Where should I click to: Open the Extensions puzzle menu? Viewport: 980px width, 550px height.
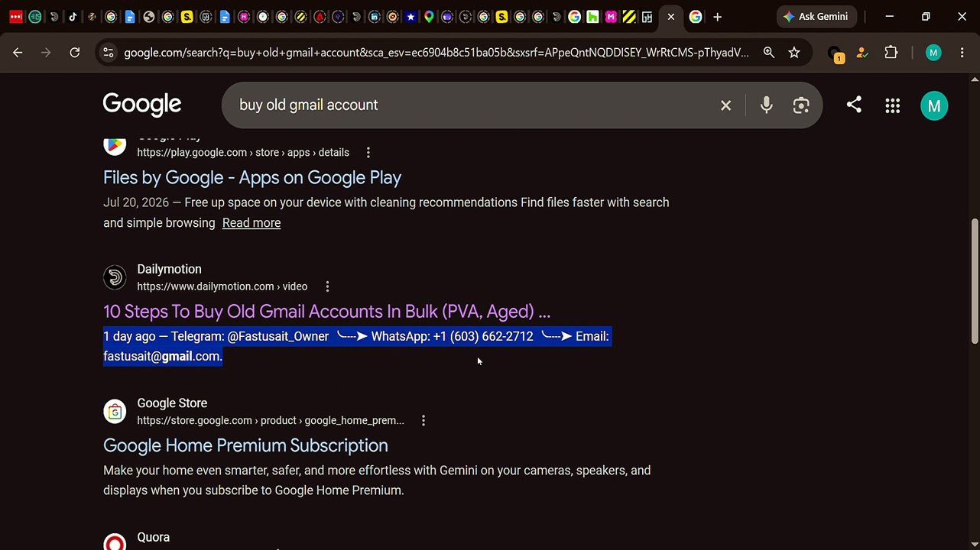(x=891, y=53)
